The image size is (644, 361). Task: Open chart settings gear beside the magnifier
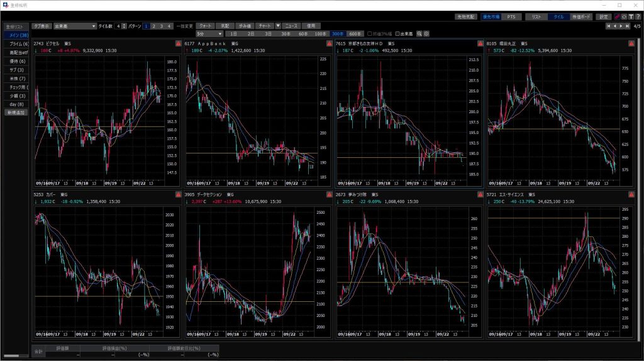pyautogui.click(x=426, y=33)
